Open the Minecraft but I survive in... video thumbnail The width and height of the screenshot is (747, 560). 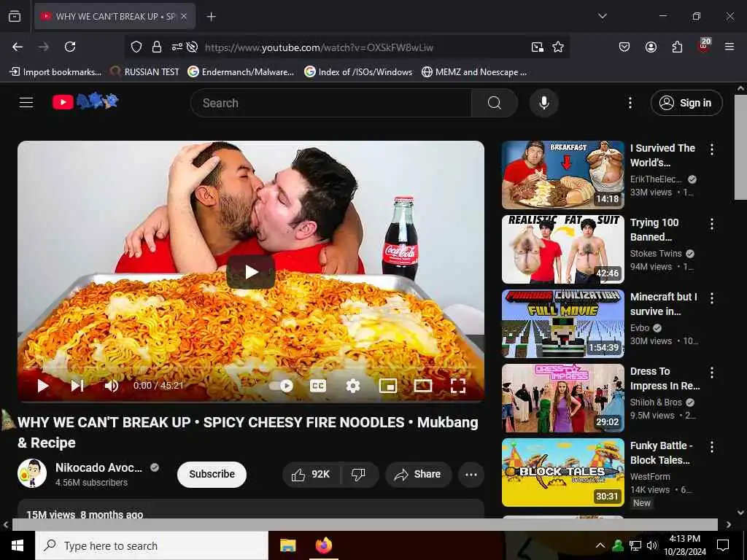562,323
